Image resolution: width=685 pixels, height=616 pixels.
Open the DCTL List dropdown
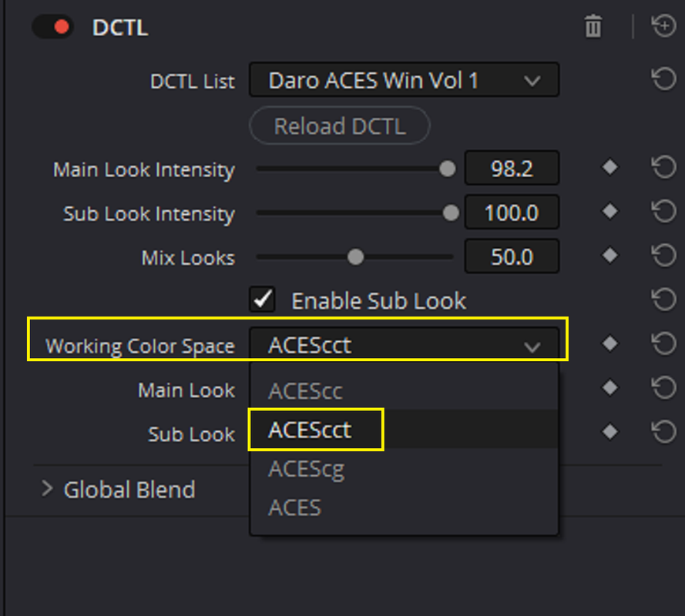coord(404,80)
